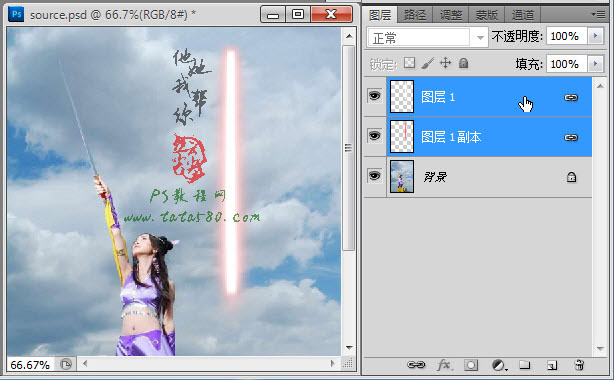Create a new layer

552,366
